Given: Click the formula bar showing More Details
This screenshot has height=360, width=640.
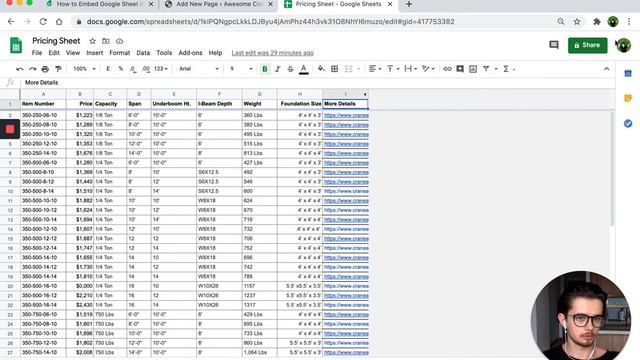Looking at the screenshot, I should click(x=318, y=83).
